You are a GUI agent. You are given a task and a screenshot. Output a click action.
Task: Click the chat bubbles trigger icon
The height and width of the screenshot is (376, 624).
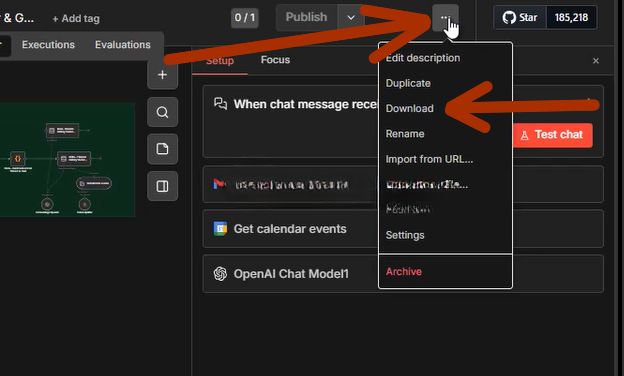click(x=220, y=104)
